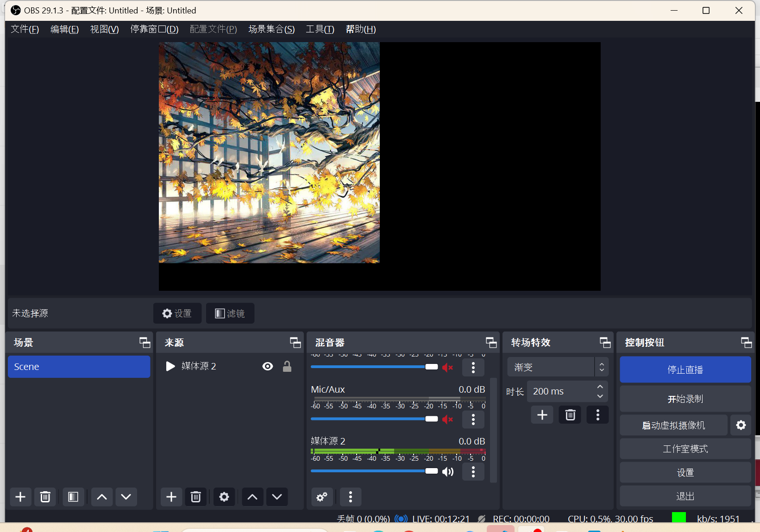Viewport: 760px width, 532px height.
Task: Unmute the topmost mixer channel
Action: tap(447, 367)
